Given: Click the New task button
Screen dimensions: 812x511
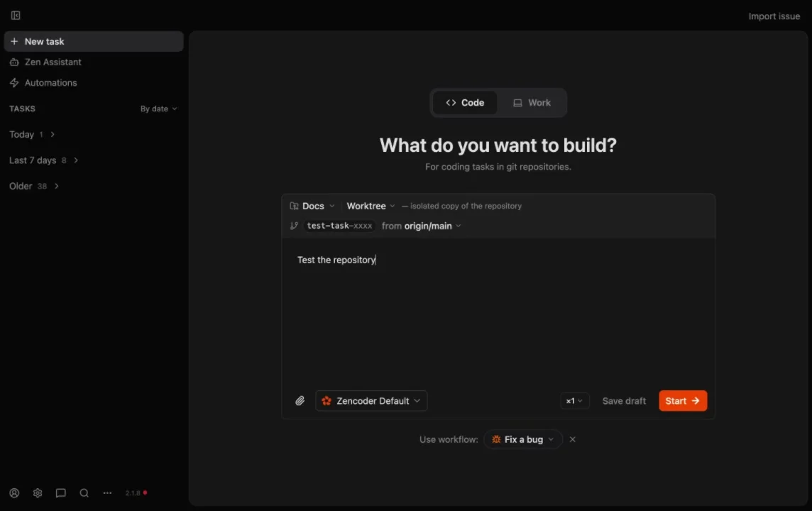Looking at the screenshot, I should pos(94,41).
